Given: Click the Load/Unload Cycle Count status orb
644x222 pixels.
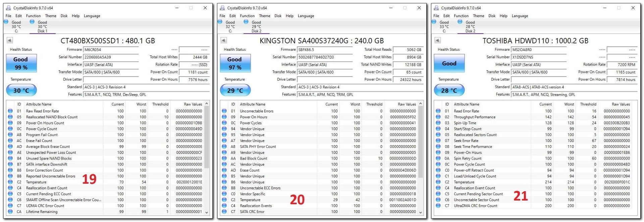Looking at the screenshot, I should 438,176.
